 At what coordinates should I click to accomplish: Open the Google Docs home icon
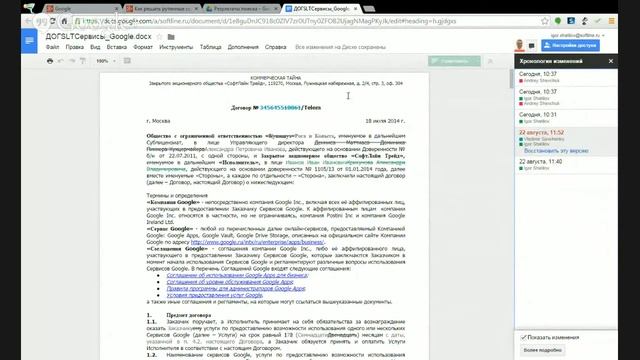[x=29, y=41]
